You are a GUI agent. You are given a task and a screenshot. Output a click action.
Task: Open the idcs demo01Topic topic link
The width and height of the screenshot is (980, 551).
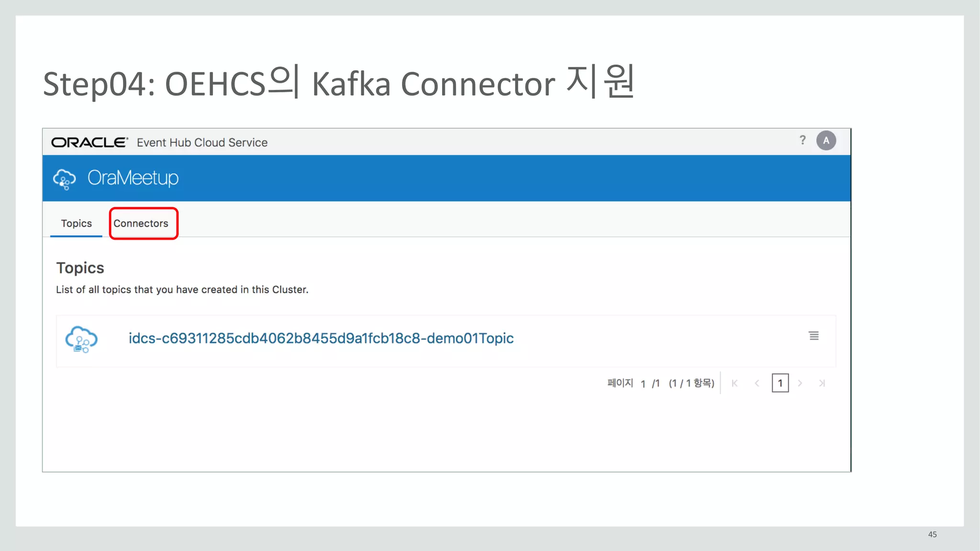pos(321,338)
